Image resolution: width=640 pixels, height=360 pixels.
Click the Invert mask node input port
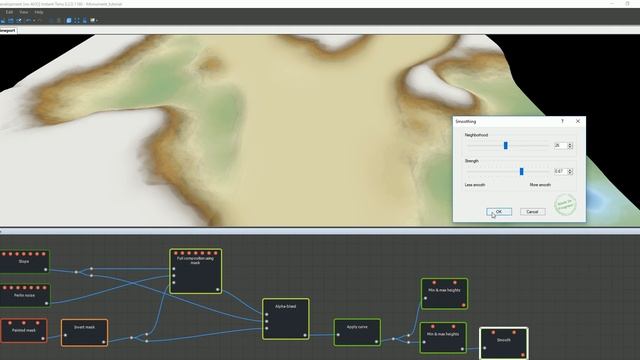point(65,335)
